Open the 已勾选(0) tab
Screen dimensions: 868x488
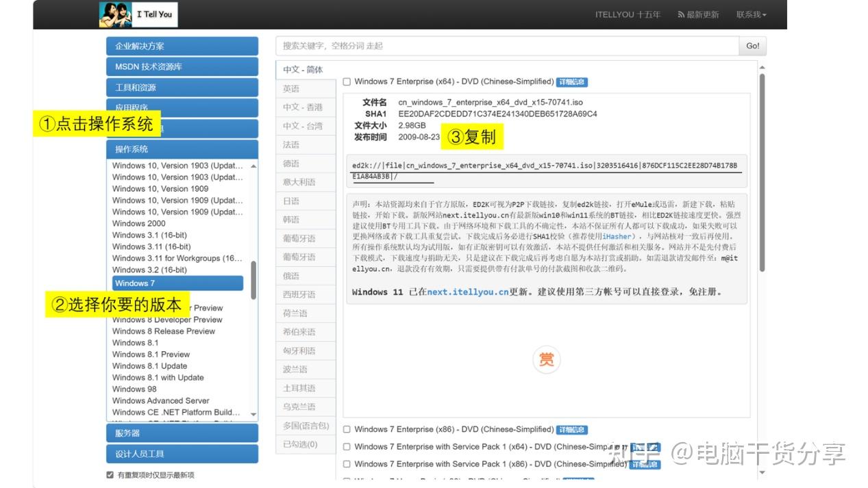tap(306, 444)
